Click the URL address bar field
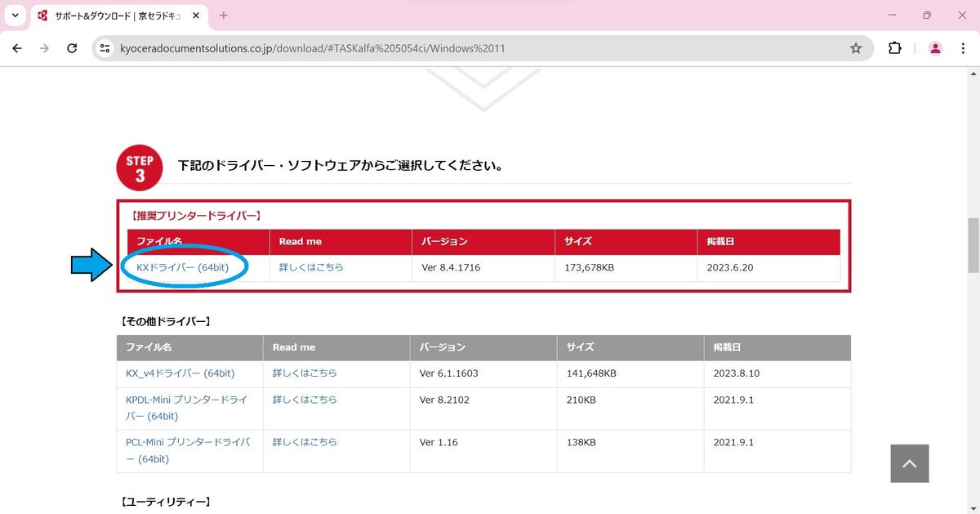This screenshot has width=980, height=514. 474,48
